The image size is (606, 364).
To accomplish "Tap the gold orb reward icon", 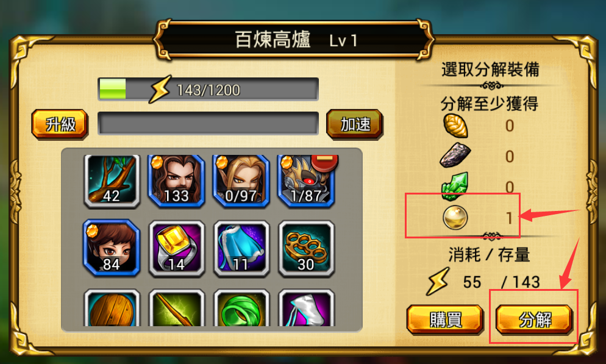I will coord(455,218).
